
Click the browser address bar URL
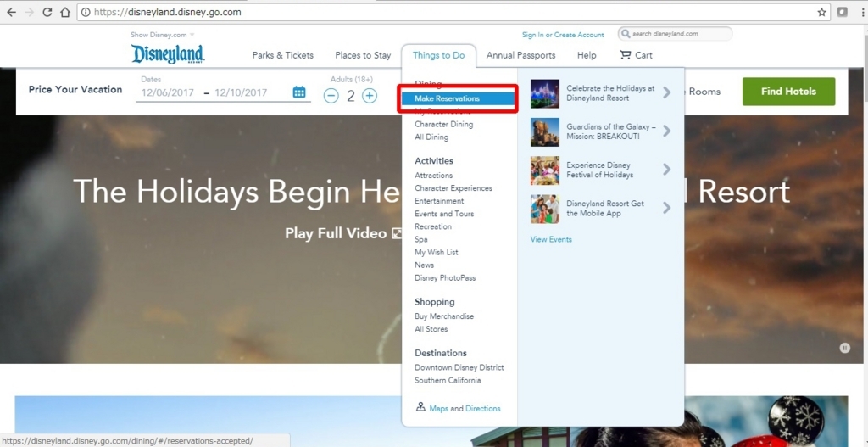pos(168,12)
